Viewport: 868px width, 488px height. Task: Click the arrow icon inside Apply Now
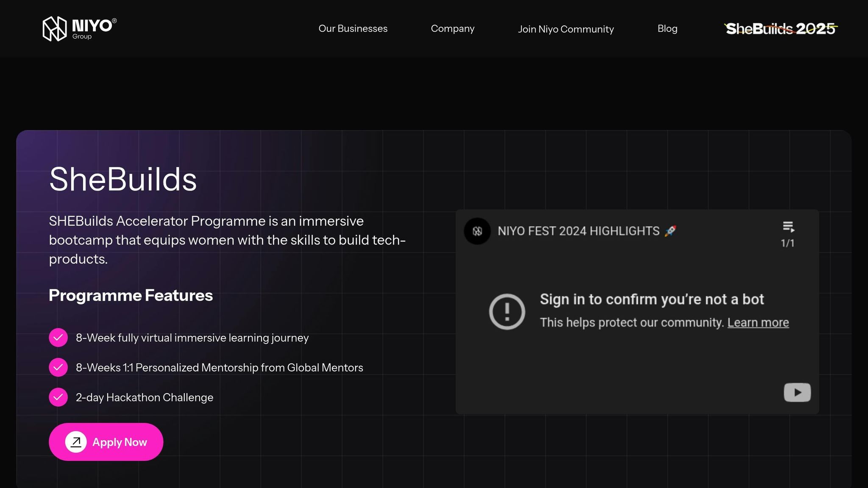tap(76, 442)
